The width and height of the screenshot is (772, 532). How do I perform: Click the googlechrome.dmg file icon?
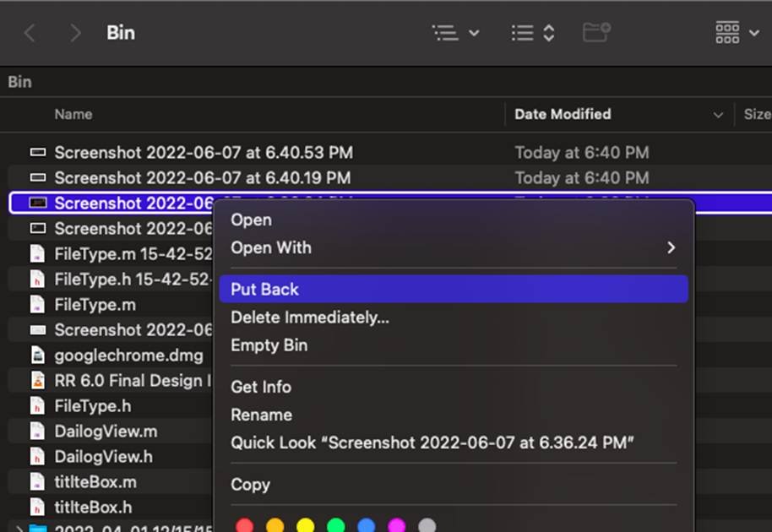pyautogui.click(x=37, y=356)
